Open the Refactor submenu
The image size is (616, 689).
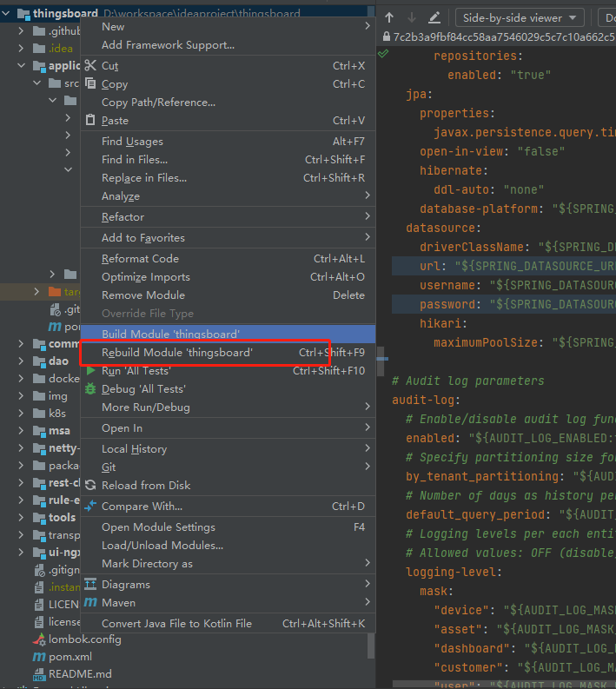pos(228,216)
